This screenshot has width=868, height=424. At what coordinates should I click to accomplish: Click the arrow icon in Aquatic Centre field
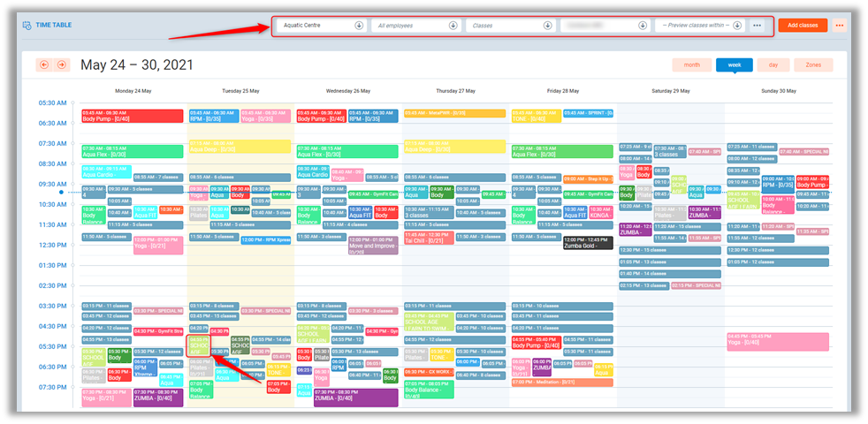[358, 26]
